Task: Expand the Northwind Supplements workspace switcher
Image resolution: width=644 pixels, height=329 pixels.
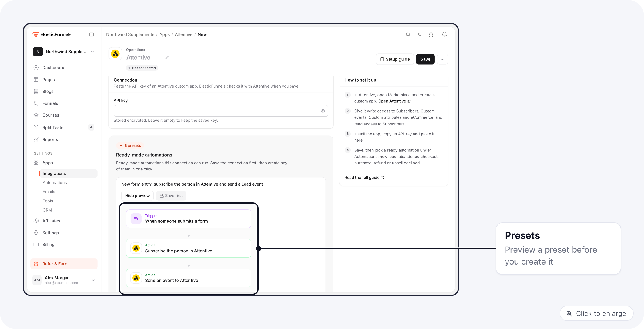Action: point(64,52)
